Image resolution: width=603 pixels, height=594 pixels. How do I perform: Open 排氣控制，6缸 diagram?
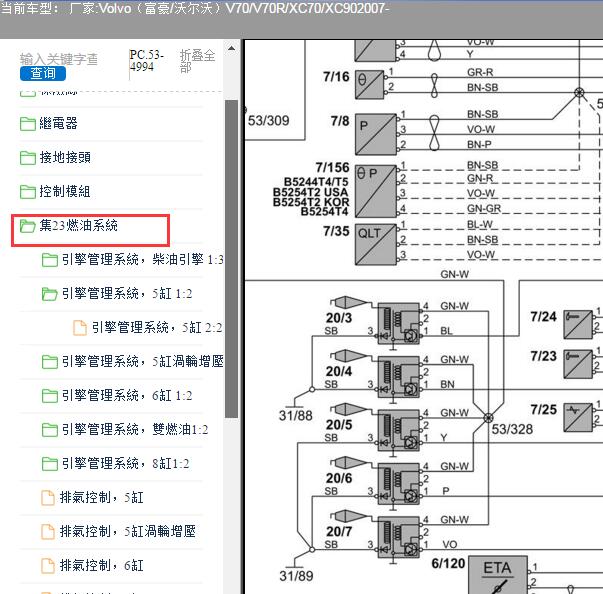(102, 565)
